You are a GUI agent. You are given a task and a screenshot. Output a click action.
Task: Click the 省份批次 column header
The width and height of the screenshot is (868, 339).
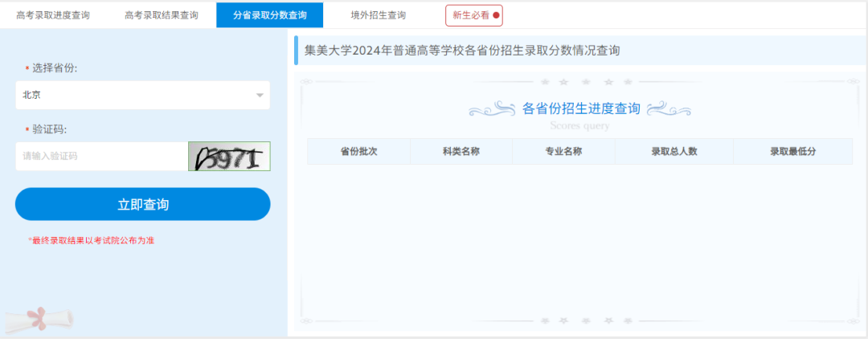coord(358,152)
